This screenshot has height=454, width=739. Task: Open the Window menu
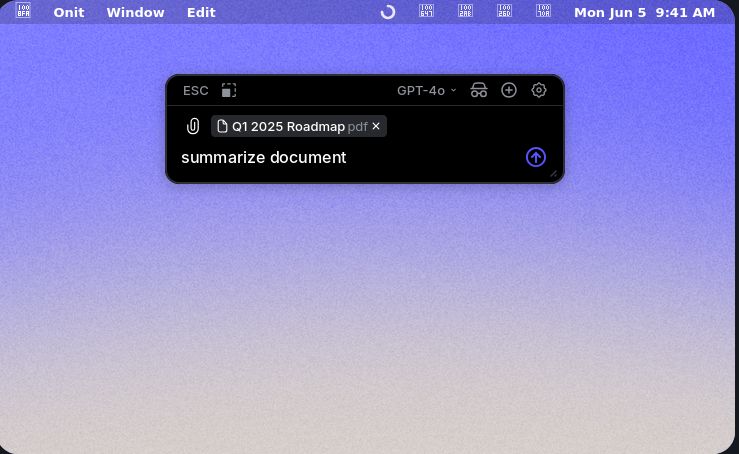coord(135,12)
